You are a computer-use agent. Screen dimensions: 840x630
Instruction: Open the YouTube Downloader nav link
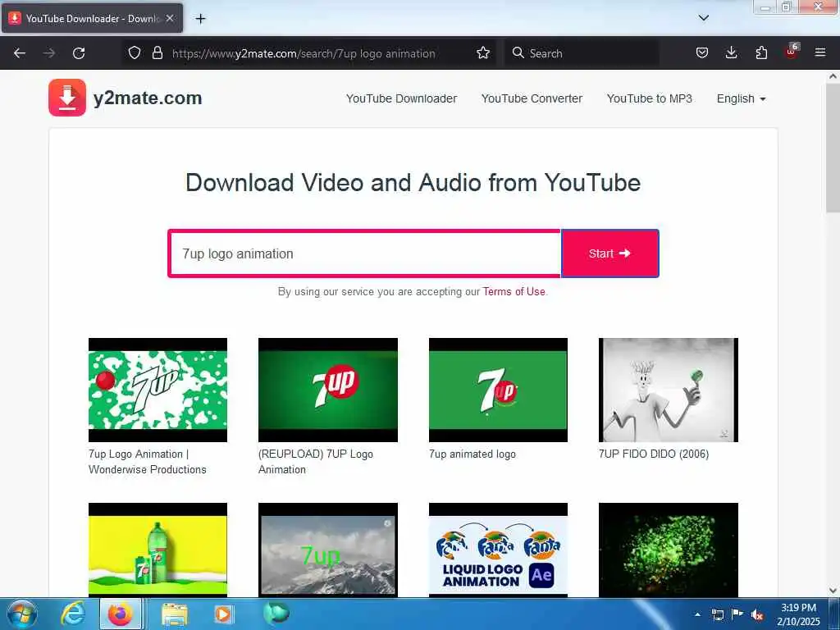(401, 98)
